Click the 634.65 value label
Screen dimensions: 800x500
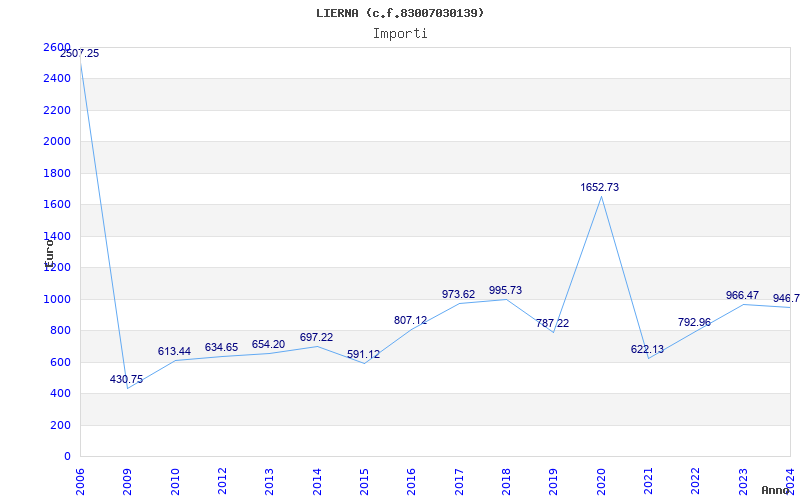(x=221, y=347)
